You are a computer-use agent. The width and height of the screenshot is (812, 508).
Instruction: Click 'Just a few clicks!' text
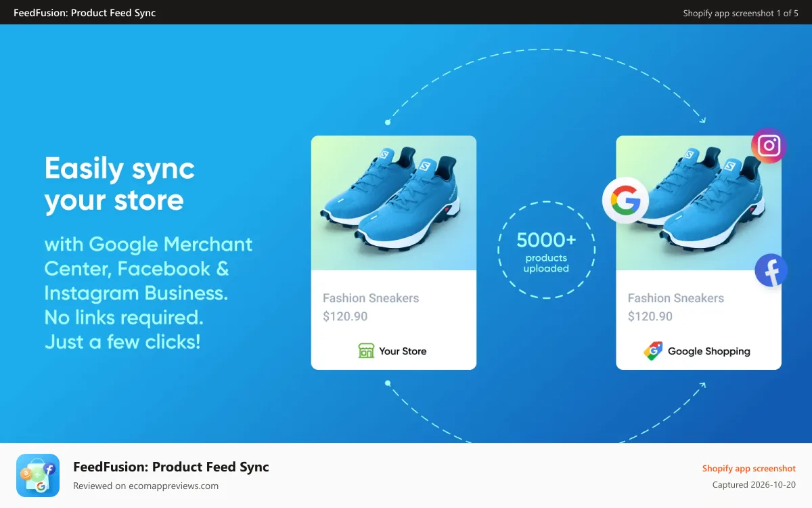point(122,341)
